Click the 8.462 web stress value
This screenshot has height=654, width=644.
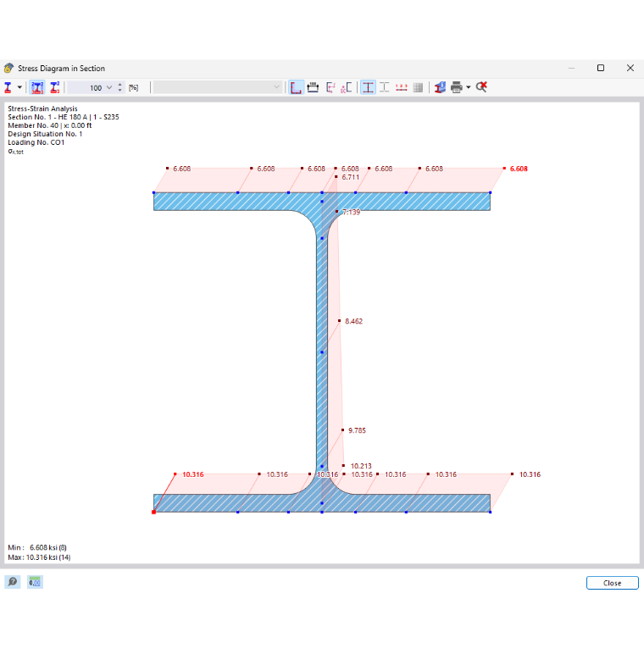(x=353, y=322)
